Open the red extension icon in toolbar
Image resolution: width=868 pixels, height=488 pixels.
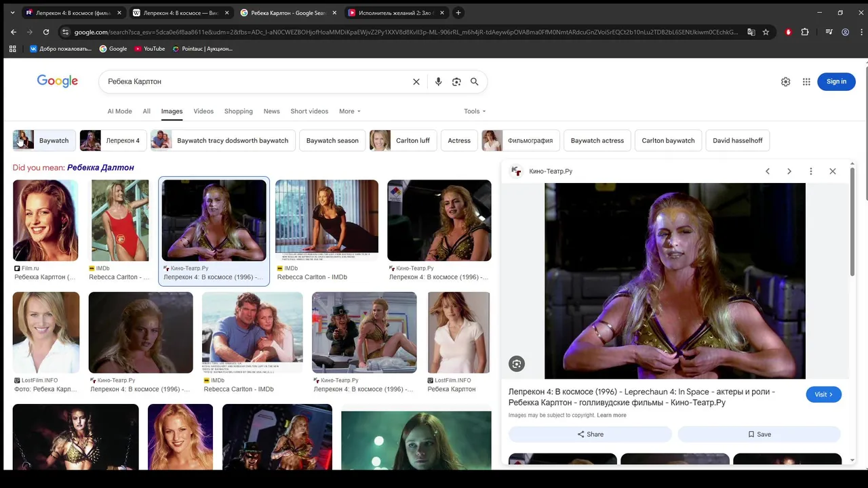point(788,32)
